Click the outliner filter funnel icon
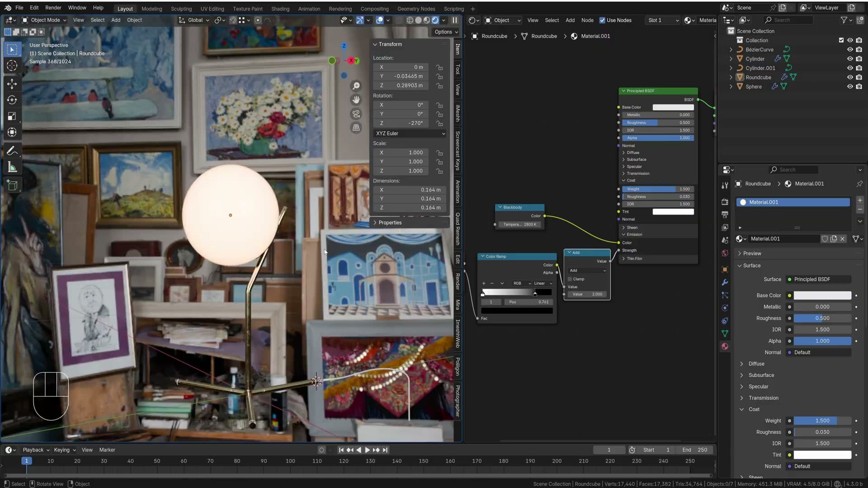This screenshot has width=868, height=488. pos(844,20)
